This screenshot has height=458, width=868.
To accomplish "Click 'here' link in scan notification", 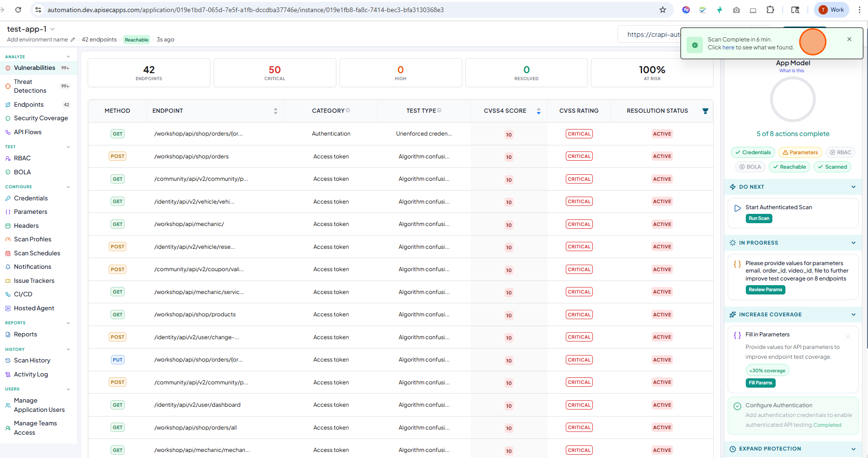I will tap(728, 48).
